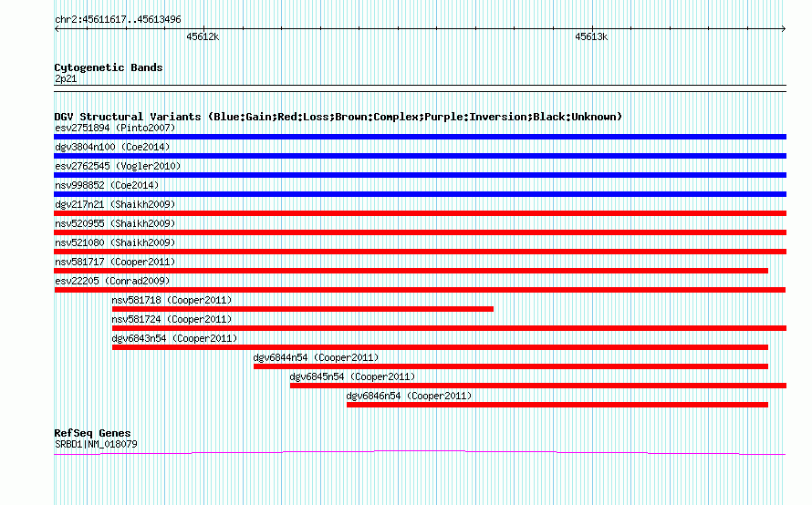Viewport: 812px width, 505px height.
Task: Select the red bar under esv22205
Action: pos(420,290)
